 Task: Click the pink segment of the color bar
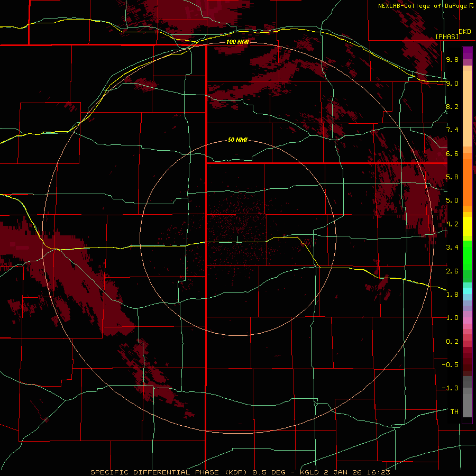467,321
